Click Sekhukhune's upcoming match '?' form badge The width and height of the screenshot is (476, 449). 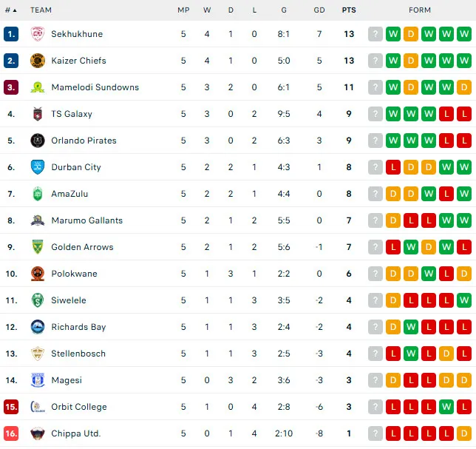375,34
